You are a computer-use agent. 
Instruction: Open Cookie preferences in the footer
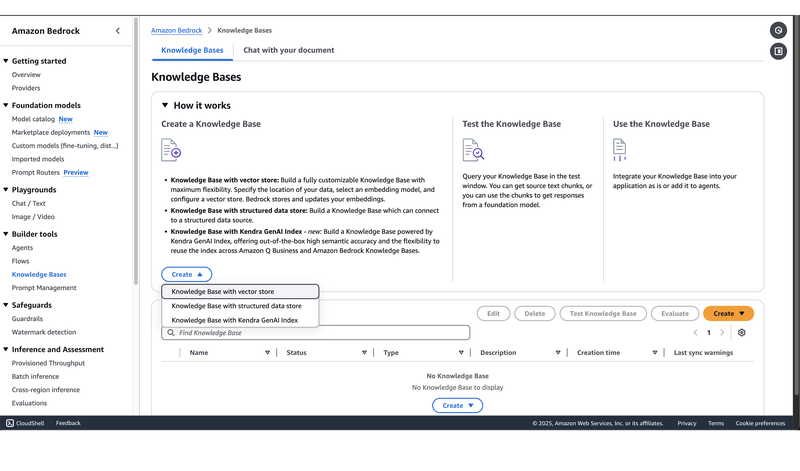point(760,423)
